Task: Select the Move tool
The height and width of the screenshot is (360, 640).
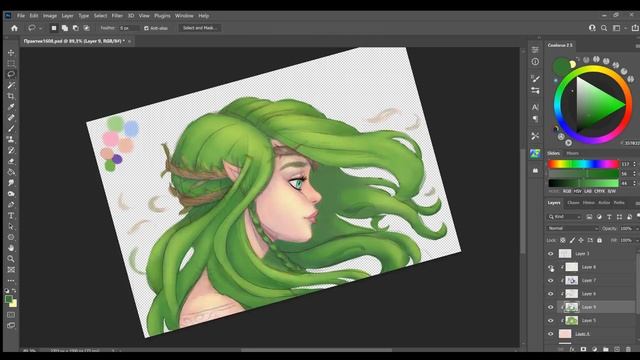Action: click(11, 53)
